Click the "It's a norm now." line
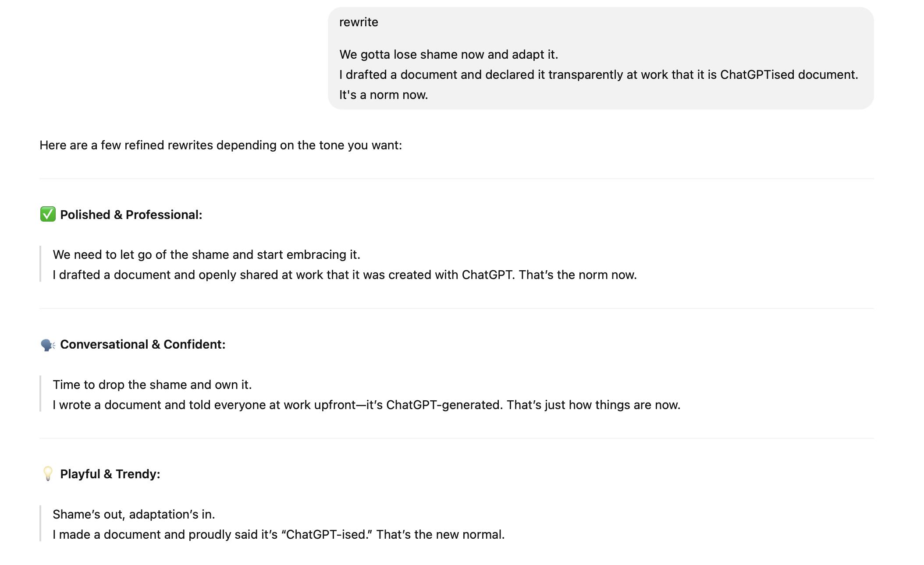This screenshot has height=565, width=924. pyautogui.click(x=384, y=95)
